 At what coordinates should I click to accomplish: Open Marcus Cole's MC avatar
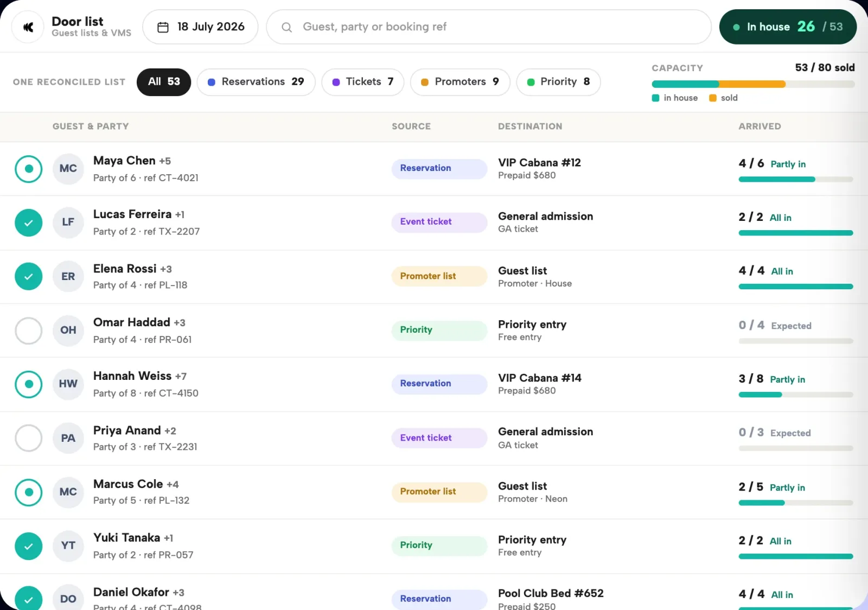pyautogui.click(x=68, y=492)
